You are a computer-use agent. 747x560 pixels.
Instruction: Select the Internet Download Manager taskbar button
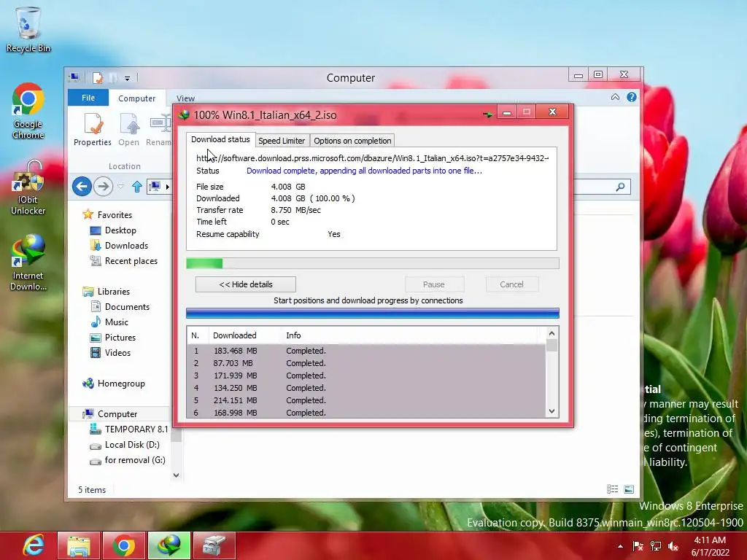click(169, 545)
